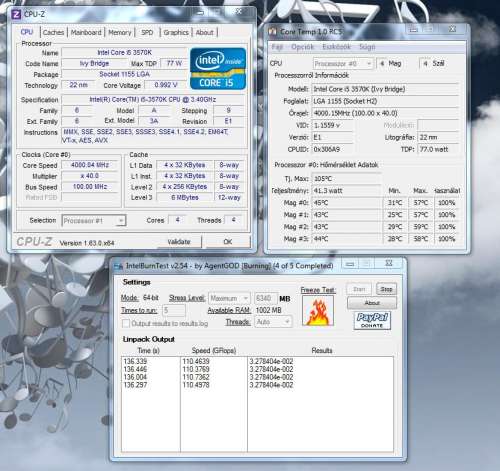Open the About tab in CPU-Z

tap(204, 32)
